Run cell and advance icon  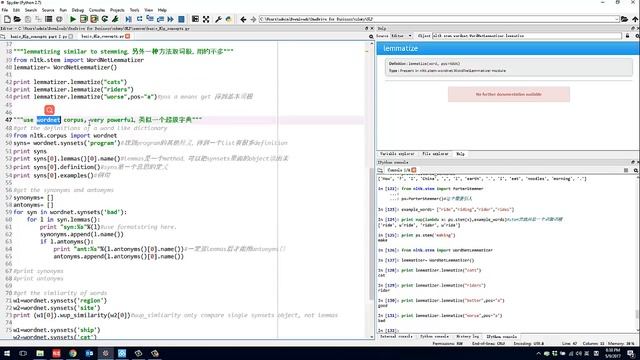click(x=94, y=19)
